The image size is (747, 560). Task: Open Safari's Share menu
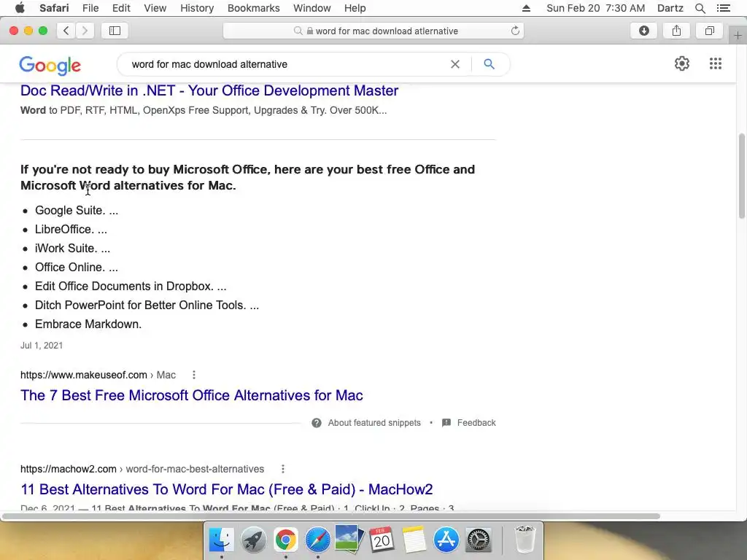click(676, 31)
